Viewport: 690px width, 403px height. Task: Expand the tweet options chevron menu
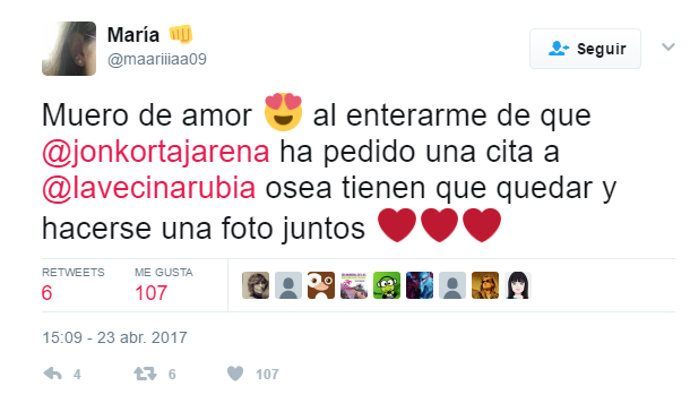[x=668, y=47]
